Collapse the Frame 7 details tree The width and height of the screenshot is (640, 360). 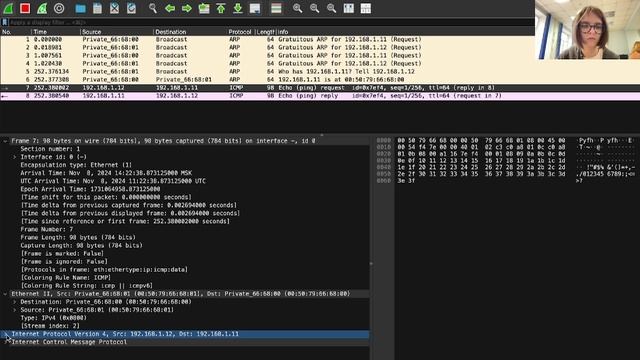pos(5,141)
